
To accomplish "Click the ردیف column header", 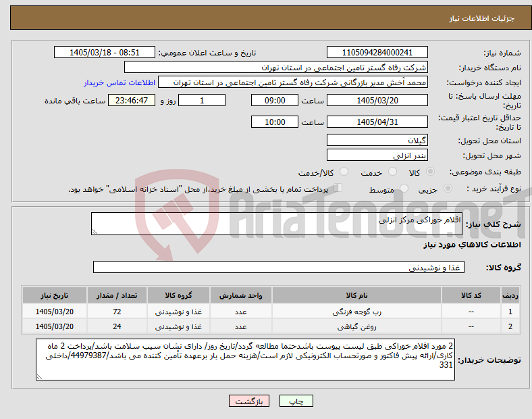I will tap(510, 295).
